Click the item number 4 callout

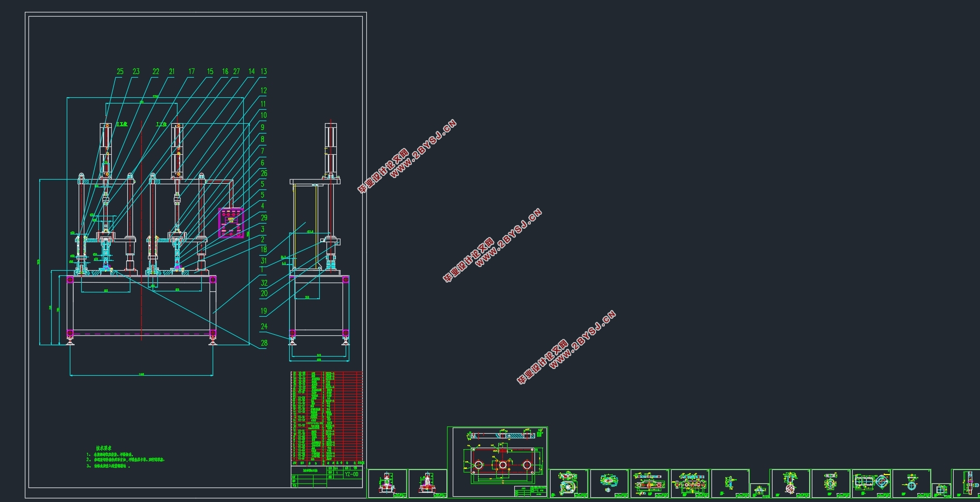pyautogui.click(x=262, y=206)
